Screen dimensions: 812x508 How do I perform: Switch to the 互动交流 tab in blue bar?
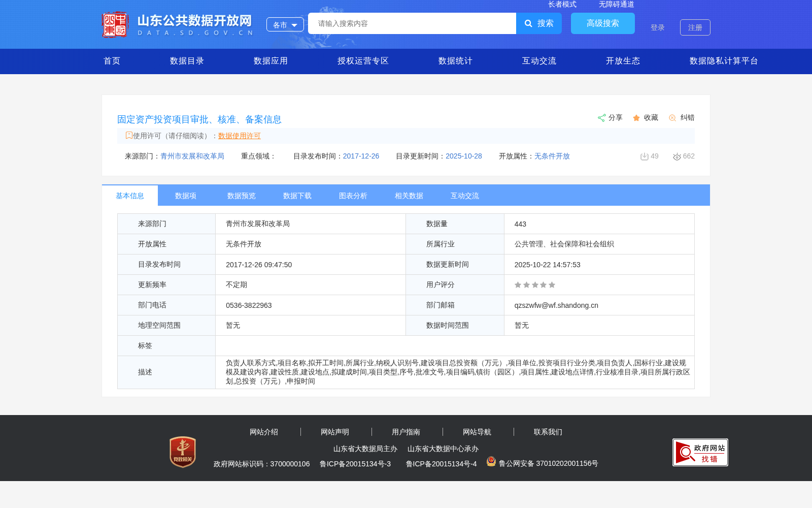click(465, 196)
